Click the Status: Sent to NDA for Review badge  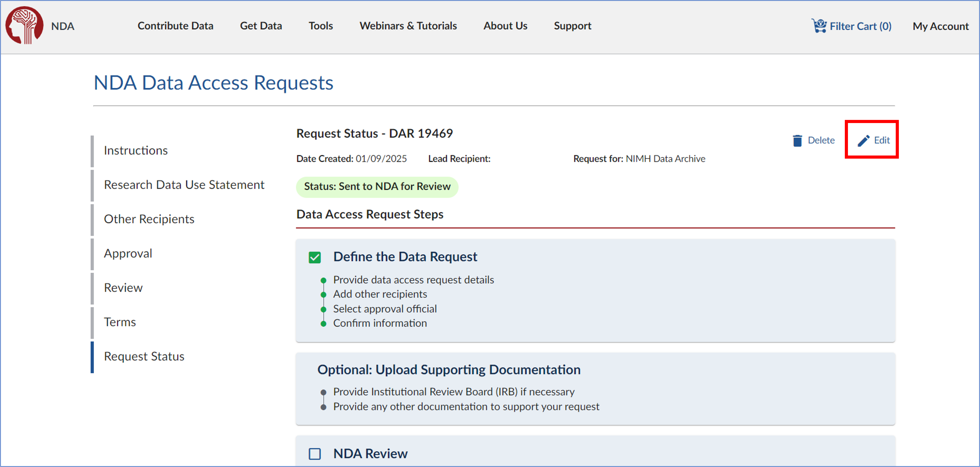point(377,186)
